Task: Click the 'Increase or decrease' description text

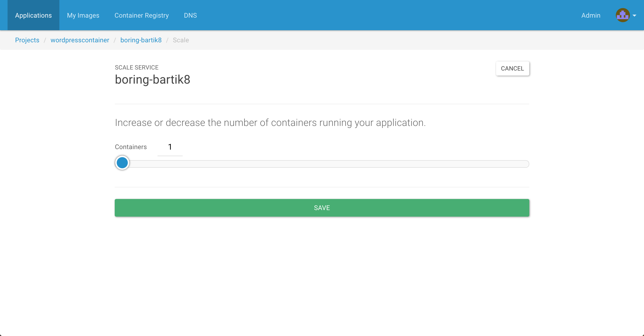Action: click(x=270, y=123)
